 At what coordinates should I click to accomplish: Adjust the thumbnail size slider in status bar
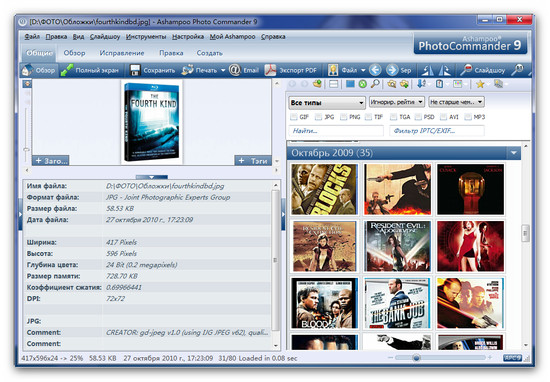coord(416,358)
